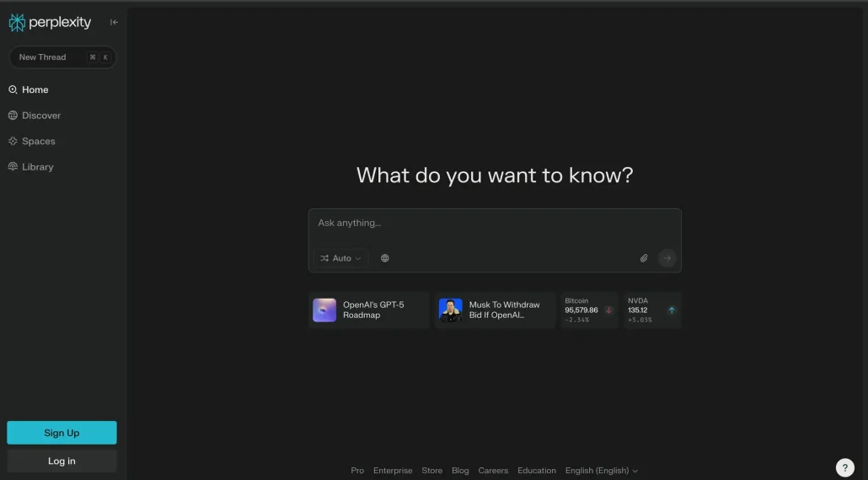Screen dimensions: 868x480
Task: Open the Library section
Action: coord(37,167)
